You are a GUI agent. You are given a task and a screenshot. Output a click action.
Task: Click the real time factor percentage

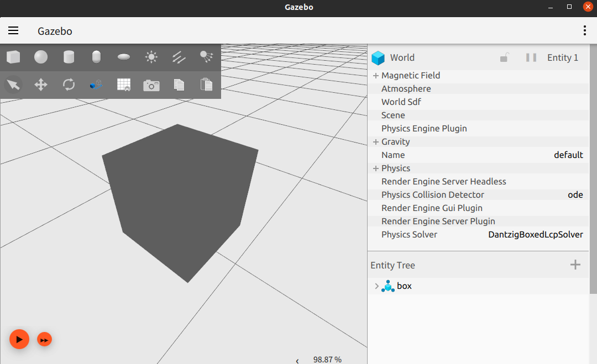pyautogui.click(x=327, y=360)
